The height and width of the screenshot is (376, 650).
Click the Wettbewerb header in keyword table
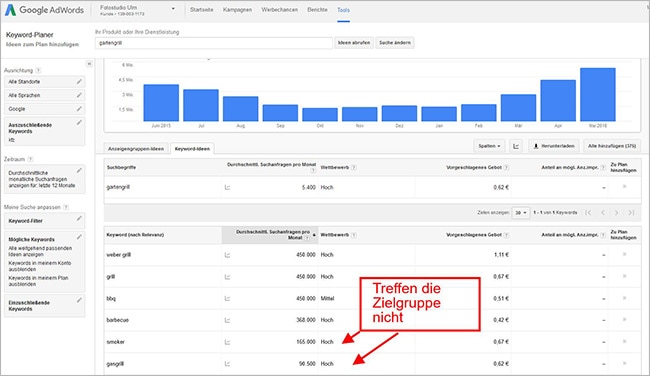point(335,235)
